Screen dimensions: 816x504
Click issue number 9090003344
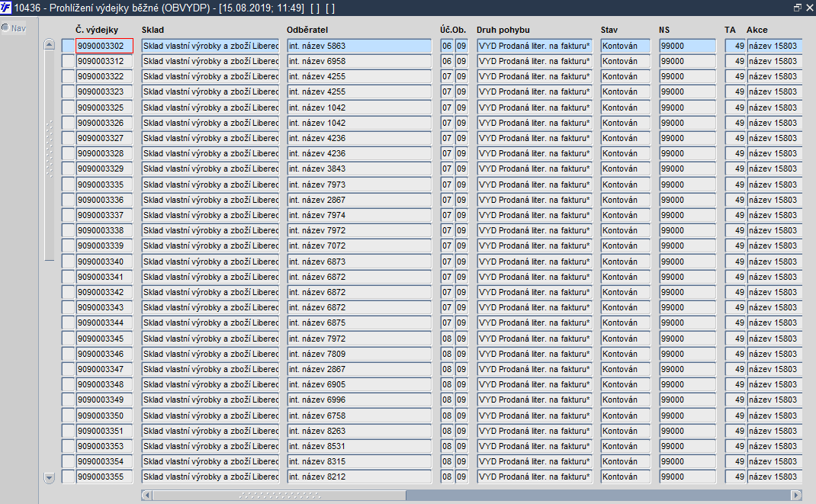pos(104,323)
